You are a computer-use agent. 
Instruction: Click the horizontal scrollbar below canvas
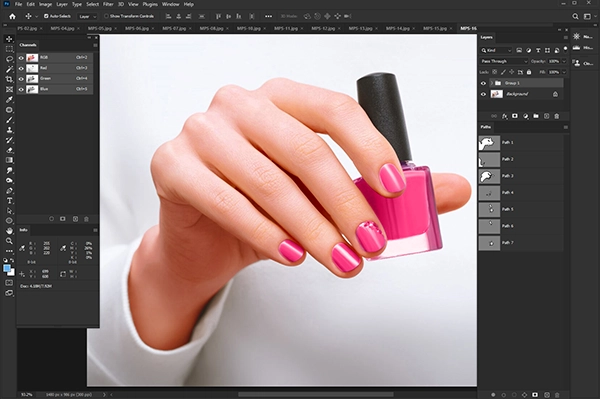click(316, 394)
